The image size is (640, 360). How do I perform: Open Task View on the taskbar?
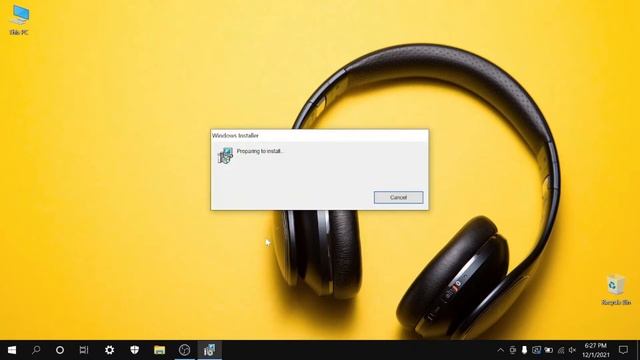(x=84, y=350)
